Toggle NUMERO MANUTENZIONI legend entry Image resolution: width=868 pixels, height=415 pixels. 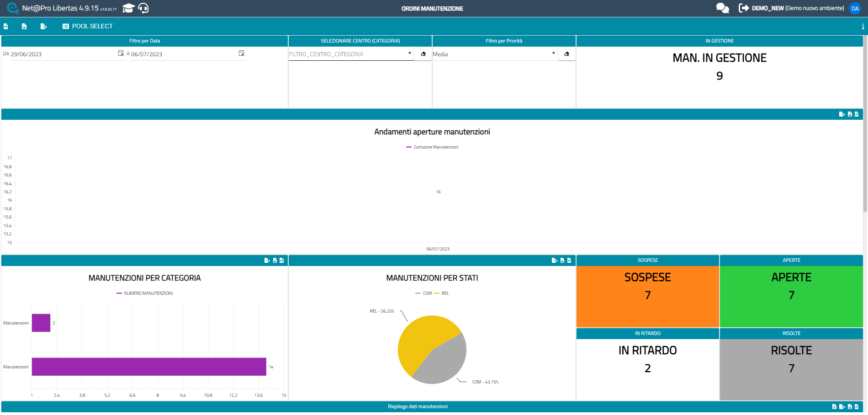click(145, 293)
